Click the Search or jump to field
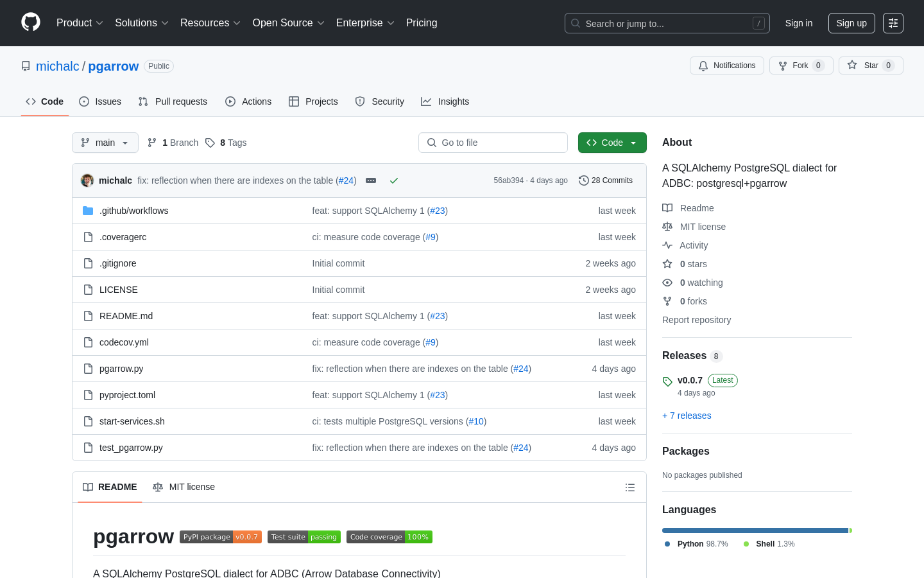The image size is (924, 578). point(667,23)
